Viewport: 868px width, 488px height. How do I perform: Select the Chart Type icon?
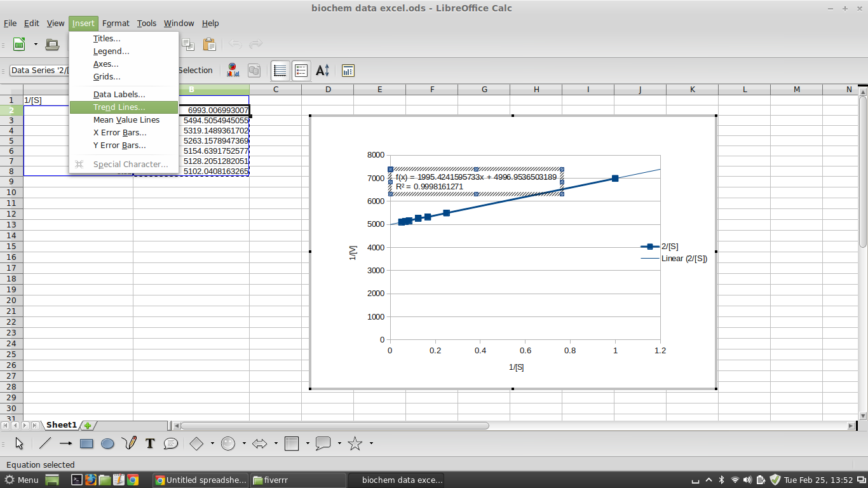point(232,71)
